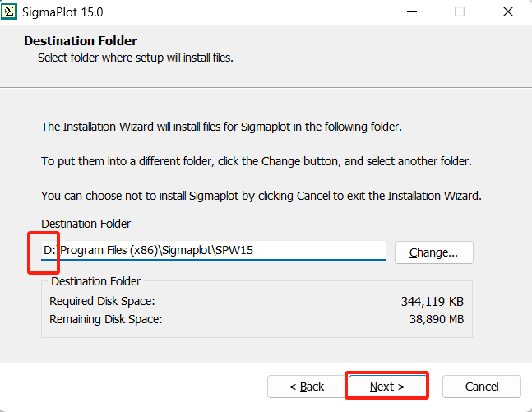Proceed with the Next > button
The image size is (532, 412).
(x=387, y=387)
